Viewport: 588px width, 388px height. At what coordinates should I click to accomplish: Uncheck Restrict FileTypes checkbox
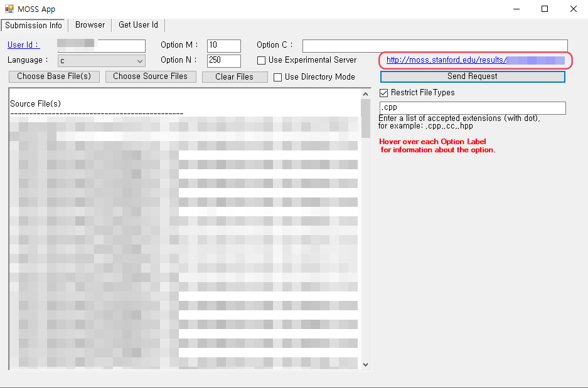tap(383, 93)
